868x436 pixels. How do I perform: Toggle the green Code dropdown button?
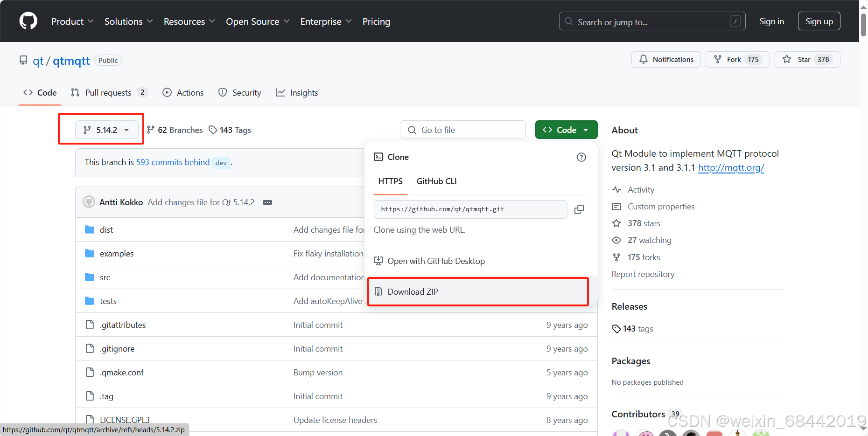tap(566, 130)
